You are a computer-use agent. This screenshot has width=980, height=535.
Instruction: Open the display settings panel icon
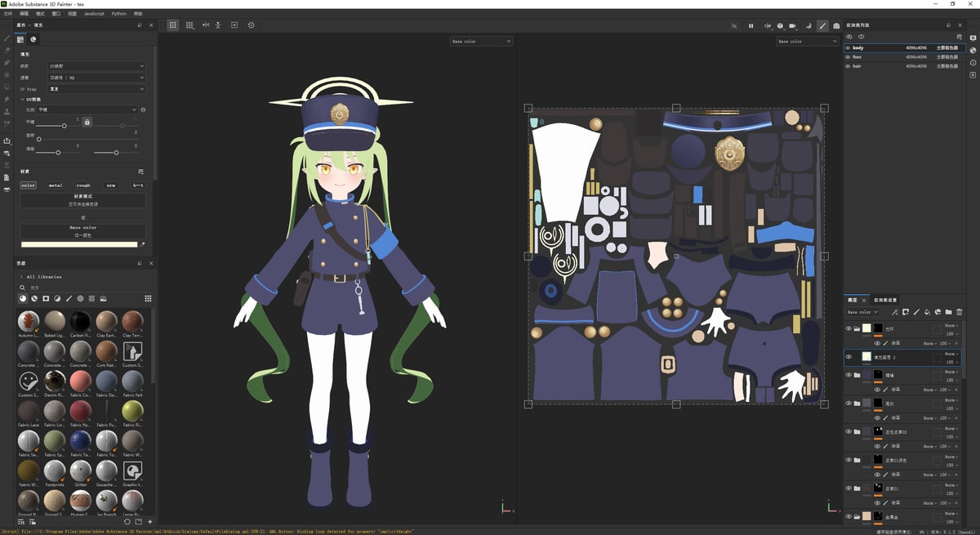(973, 38)
